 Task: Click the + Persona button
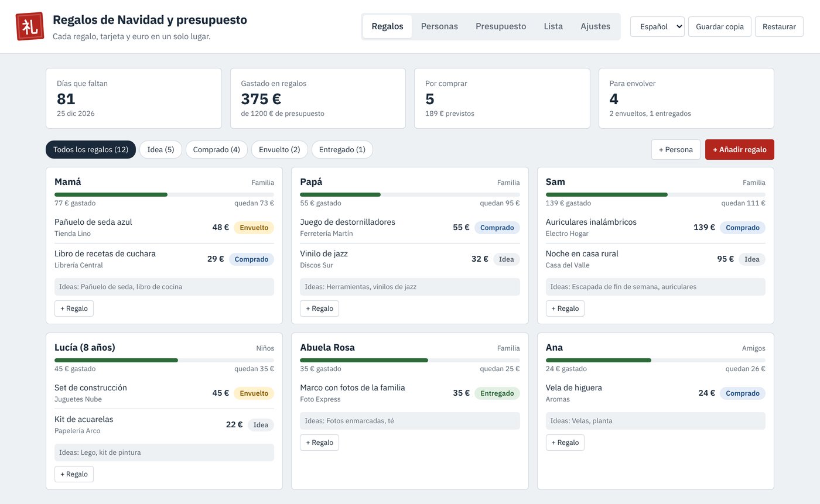coord(675,149)
